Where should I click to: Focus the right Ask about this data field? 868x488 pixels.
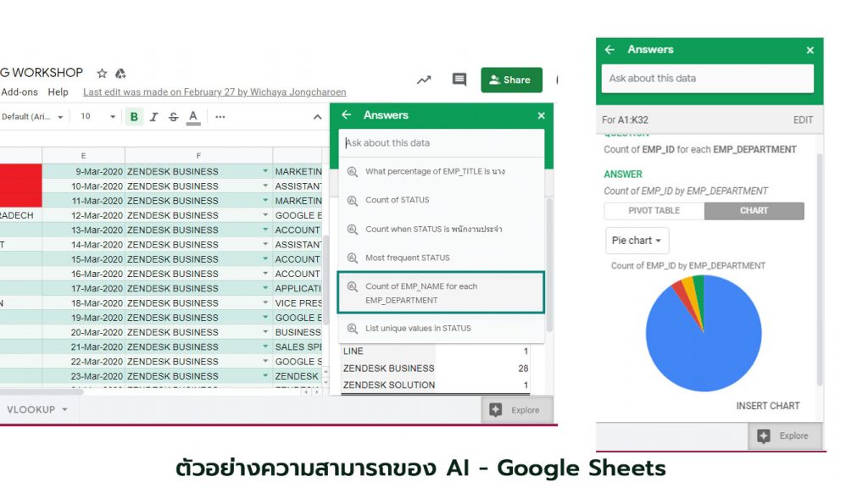click(708, 79)
